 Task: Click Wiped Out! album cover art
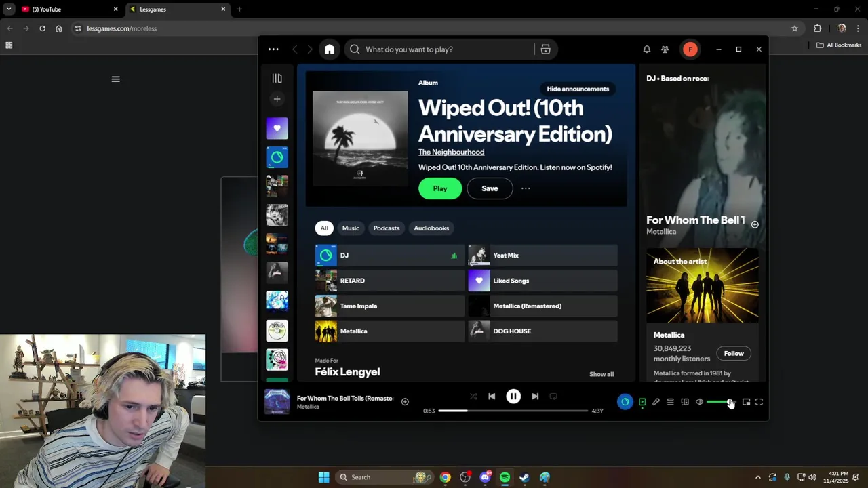(x=360, y=138)
